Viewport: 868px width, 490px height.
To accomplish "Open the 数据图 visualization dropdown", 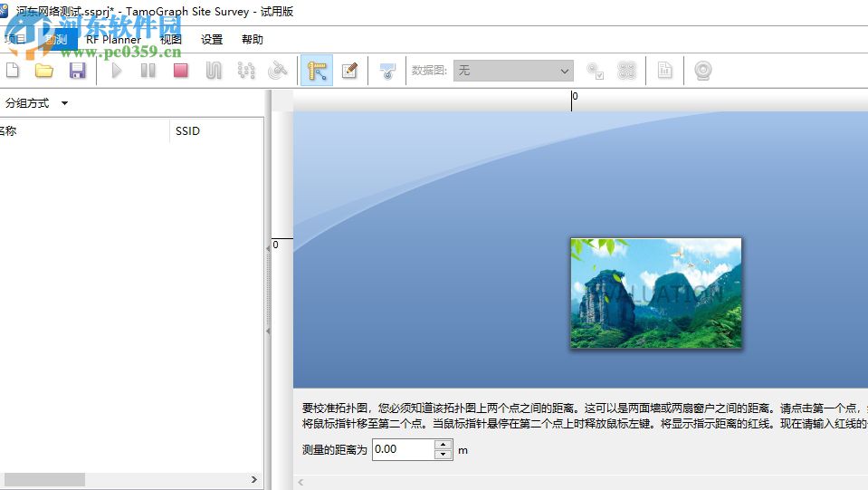I will [513, 71].
